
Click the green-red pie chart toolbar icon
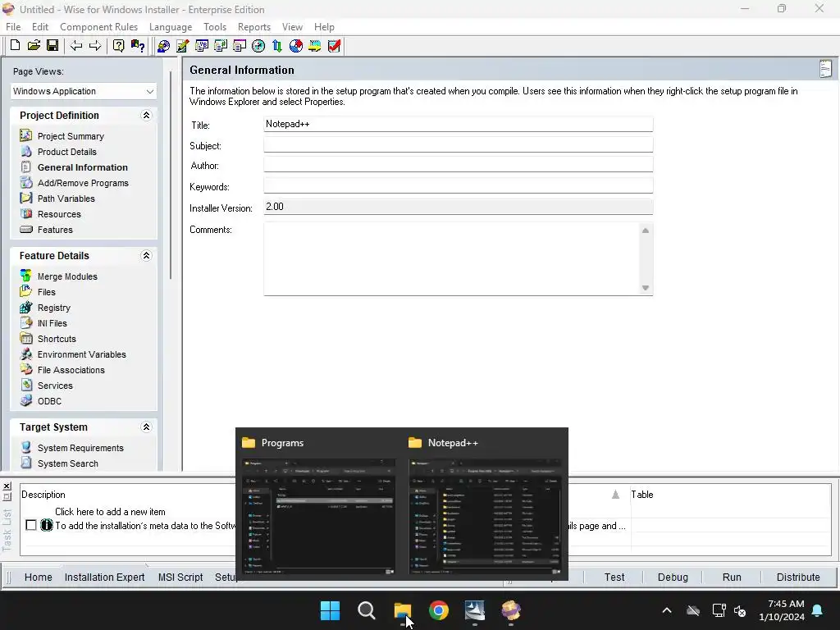pos(295,46)
